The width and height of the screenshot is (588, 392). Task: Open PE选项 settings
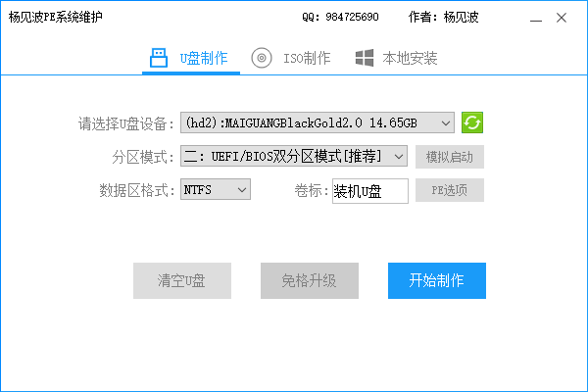coord(449,190)
